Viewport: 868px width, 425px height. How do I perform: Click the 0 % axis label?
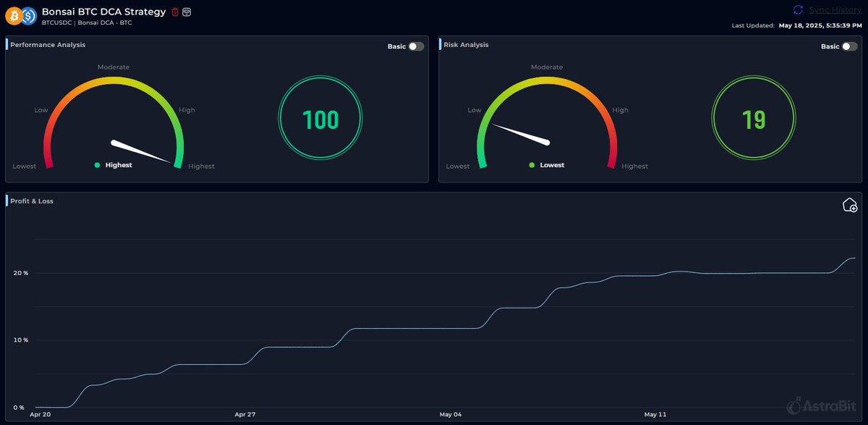click(x=19, y=408)
